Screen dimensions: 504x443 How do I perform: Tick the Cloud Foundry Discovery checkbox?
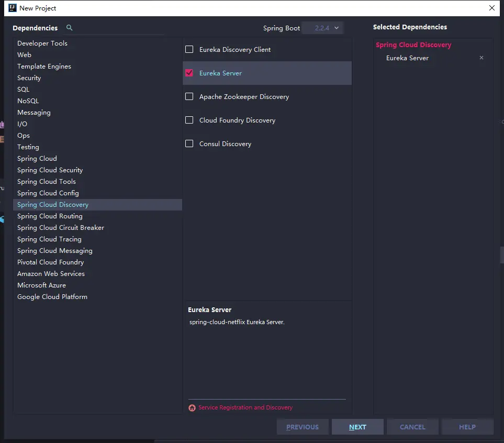(x=189, y=120)
